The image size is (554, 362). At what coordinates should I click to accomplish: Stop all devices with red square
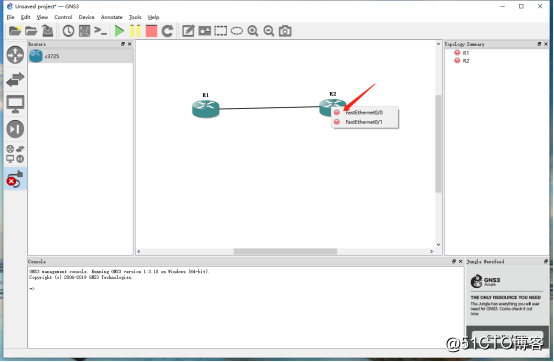151,31
